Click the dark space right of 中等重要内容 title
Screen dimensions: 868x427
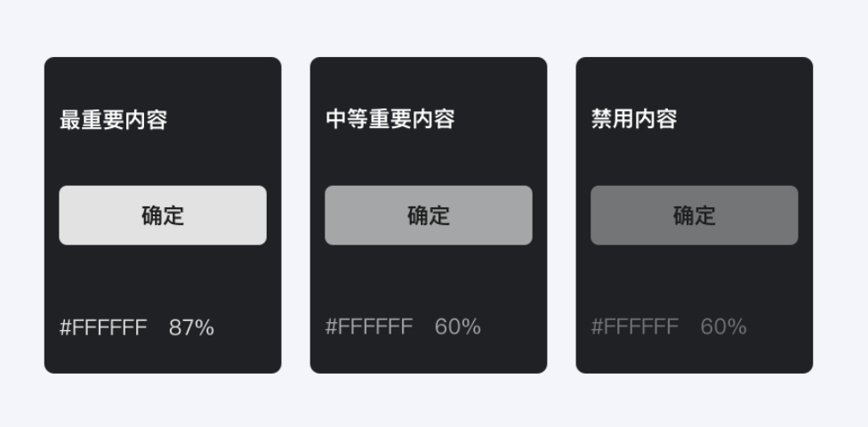(x=498, y=120)
